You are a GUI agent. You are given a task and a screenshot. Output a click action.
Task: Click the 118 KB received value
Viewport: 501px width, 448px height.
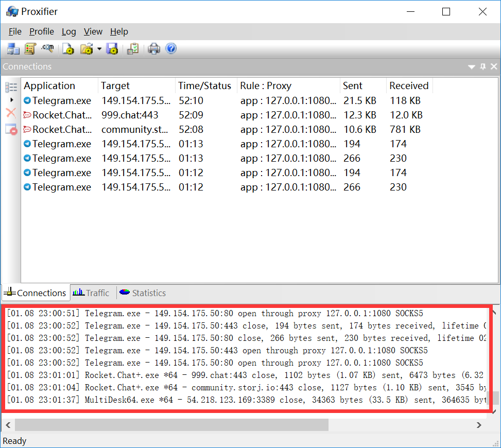405,100
